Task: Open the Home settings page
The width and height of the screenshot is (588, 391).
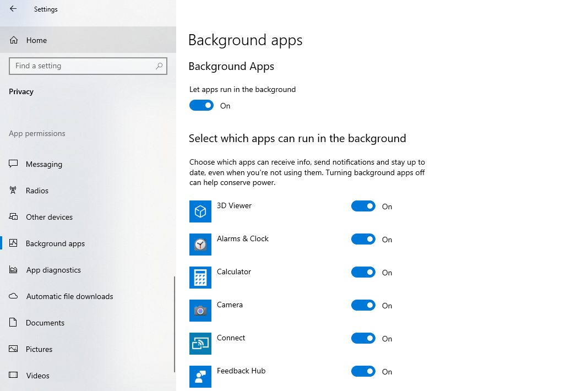Action: [x=88, y=40]
